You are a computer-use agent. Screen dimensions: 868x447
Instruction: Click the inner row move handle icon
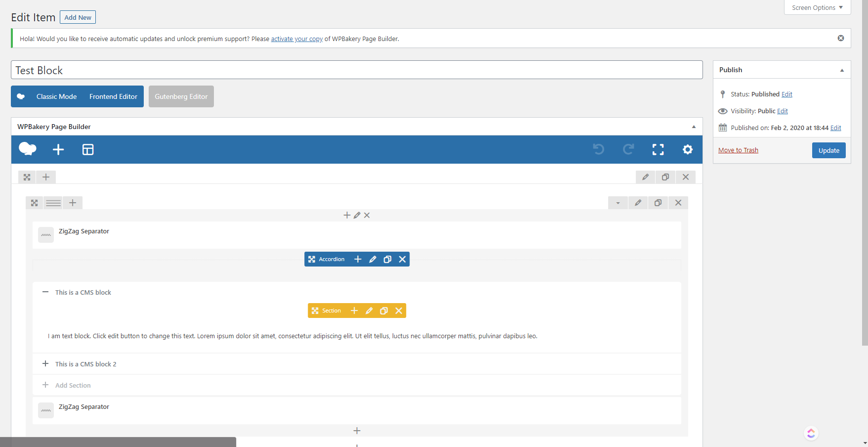click(34, 203)
